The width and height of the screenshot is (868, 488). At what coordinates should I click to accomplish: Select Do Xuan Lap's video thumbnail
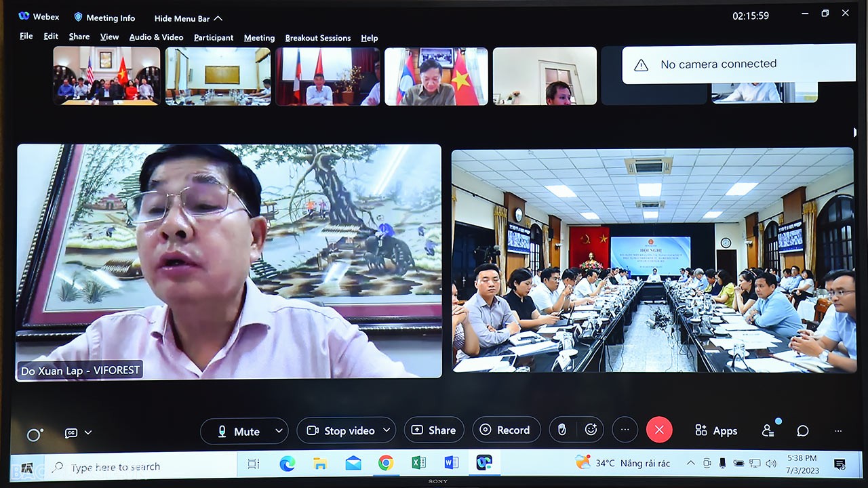click(229, 260)
